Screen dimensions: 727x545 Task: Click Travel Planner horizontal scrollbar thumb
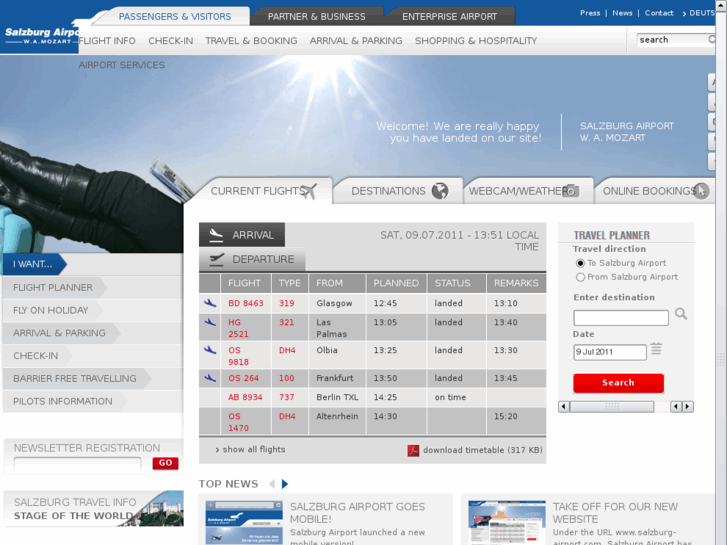[x=612, y=407]
